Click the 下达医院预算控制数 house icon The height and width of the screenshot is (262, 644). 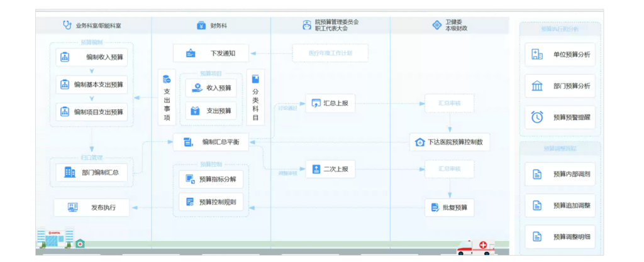click(x=419, y=142)
